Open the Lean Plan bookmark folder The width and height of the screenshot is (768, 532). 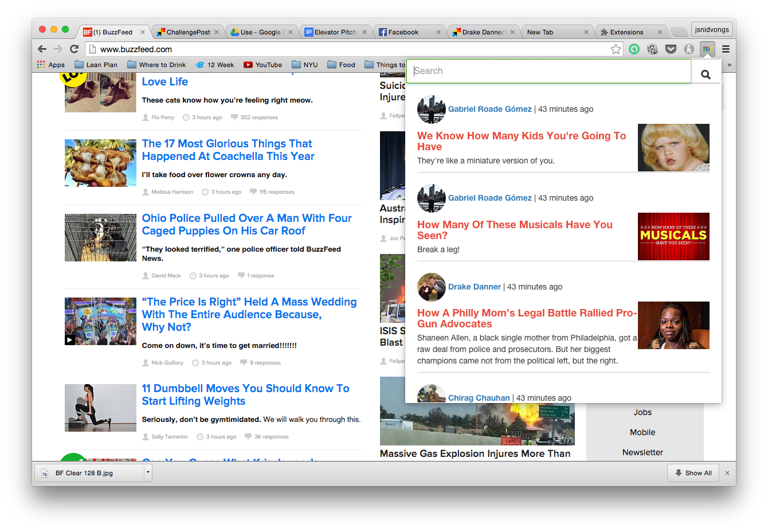(x=96, y=65)
